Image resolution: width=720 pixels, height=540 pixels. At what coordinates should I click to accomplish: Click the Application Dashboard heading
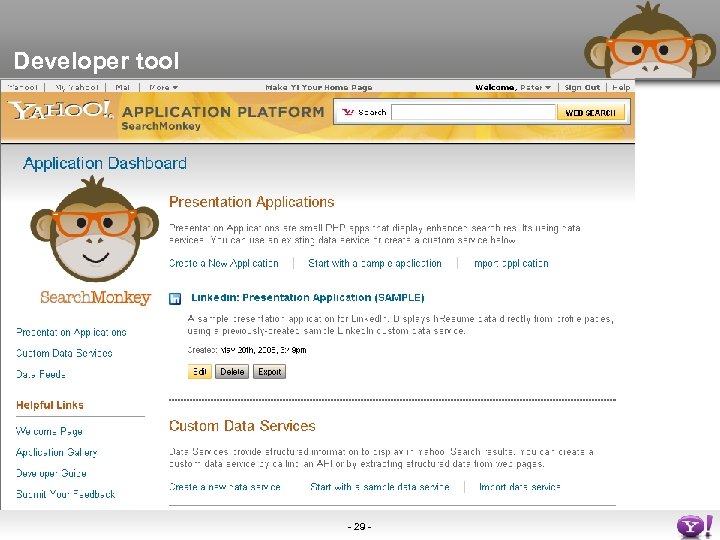tap(105, 163)
